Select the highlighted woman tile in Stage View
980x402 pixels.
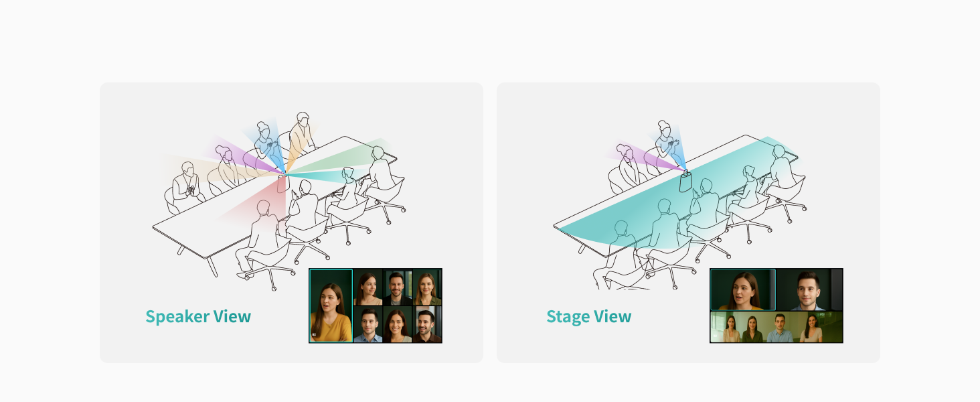click(743, 289)
